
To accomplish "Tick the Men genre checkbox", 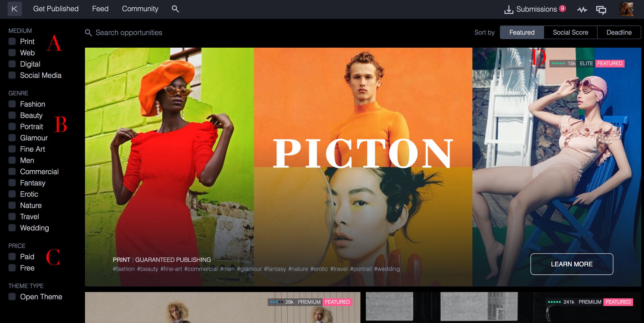I will coord(12,160).
